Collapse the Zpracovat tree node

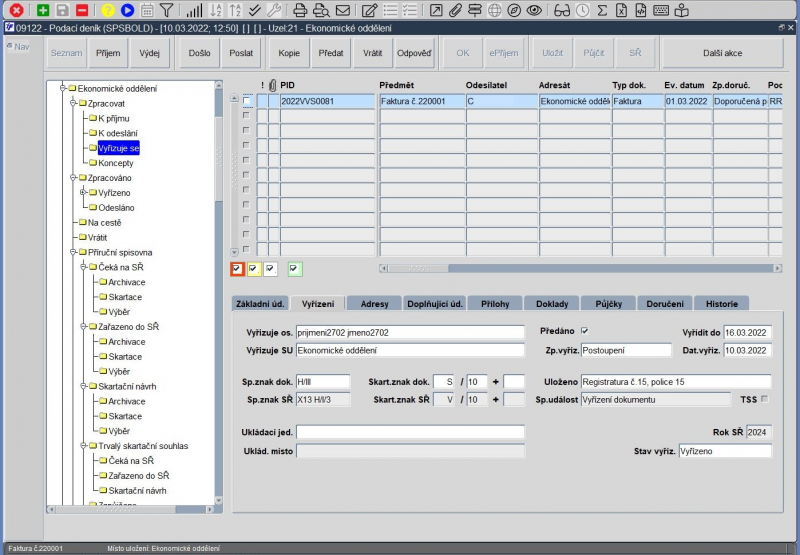73,103
